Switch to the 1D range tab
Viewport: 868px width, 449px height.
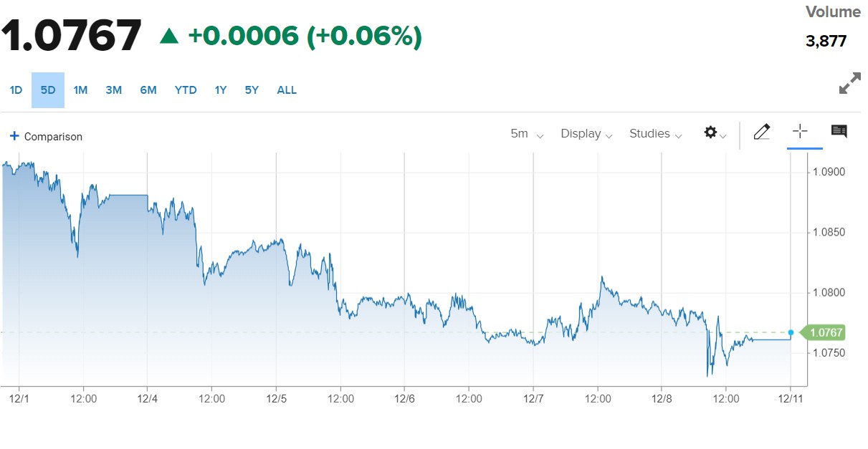click(16, 90)
